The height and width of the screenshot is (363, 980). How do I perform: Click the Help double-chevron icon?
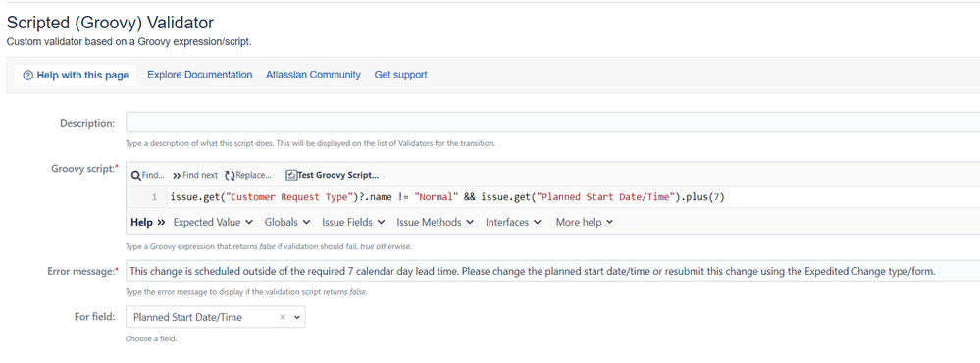pyautogui.click(x=161, y=222)
